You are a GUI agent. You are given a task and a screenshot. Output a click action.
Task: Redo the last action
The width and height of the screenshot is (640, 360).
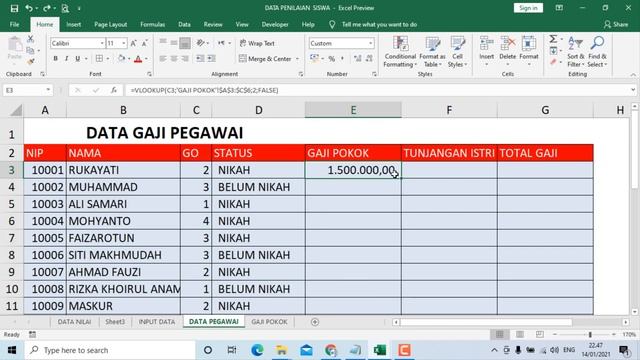(x=47, y=8)
